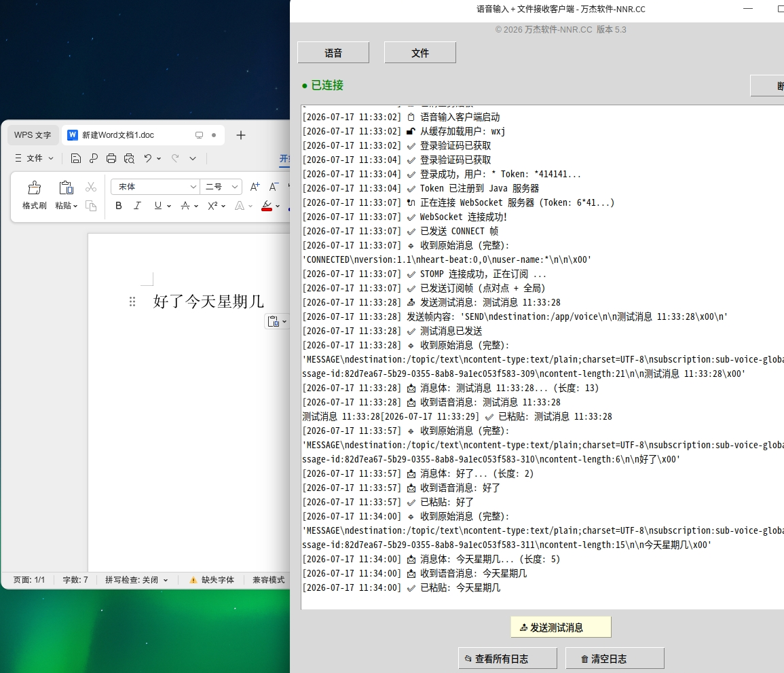Viewport: 784px width, 673px height.
Task: Click log line 从缓存加载用户: wxj
Action: tap(403, 132)
